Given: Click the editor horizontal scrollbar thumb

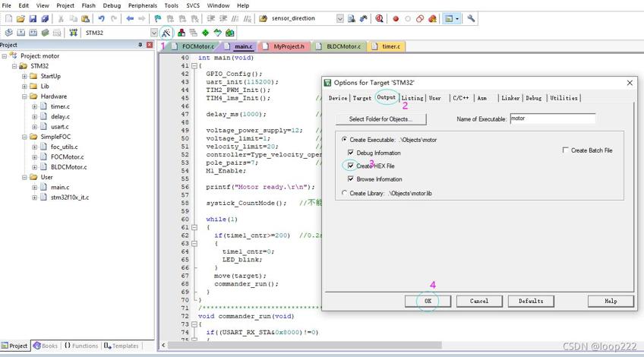Looking at the screenshot, I should [x=305, y=345].
